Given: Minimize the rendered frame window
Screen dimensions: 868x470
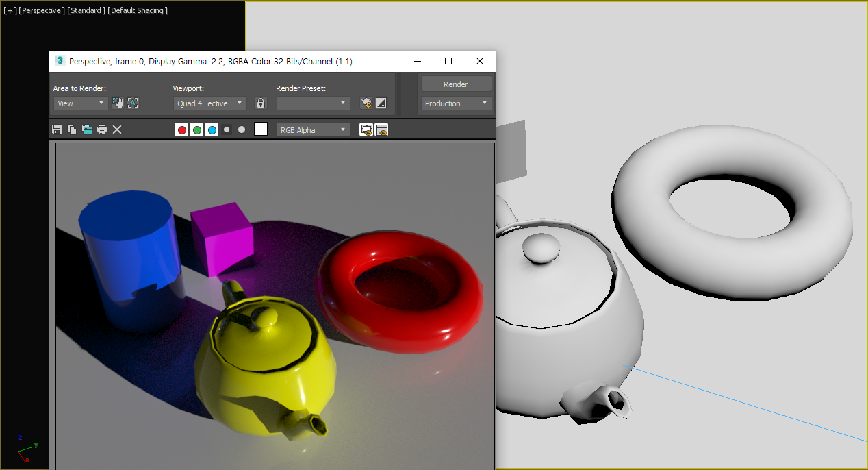Looking at the screenshot, I should (417, 61).
